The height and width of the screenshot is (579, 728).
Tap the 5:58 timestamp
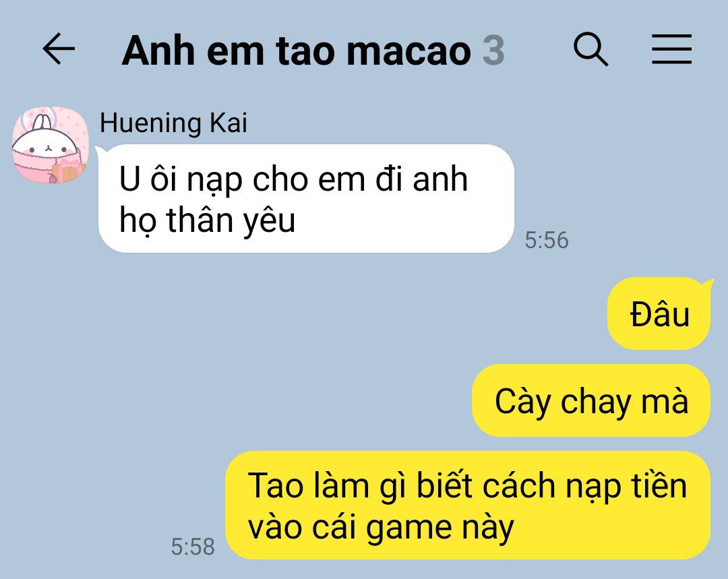193,547
